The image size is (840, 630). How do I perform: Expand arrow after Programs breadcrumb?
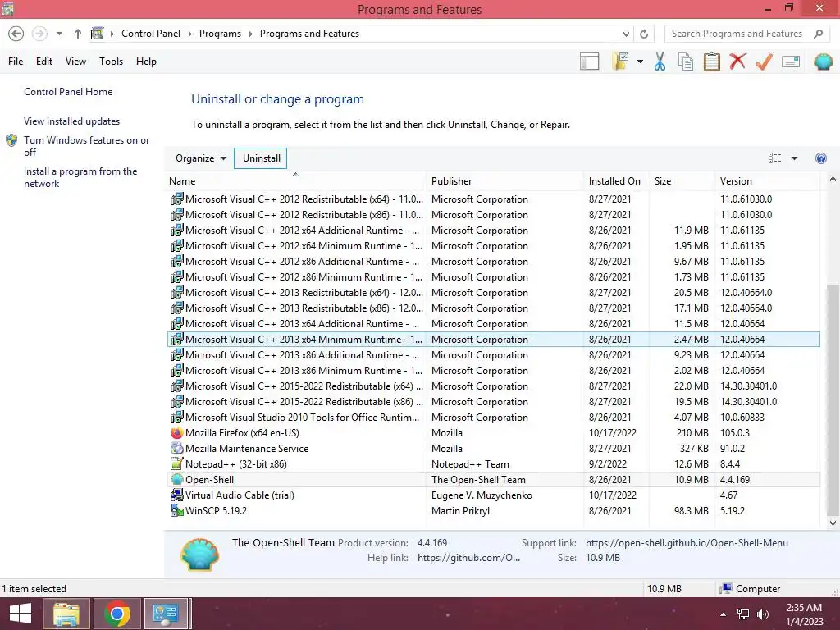point(250,34)
